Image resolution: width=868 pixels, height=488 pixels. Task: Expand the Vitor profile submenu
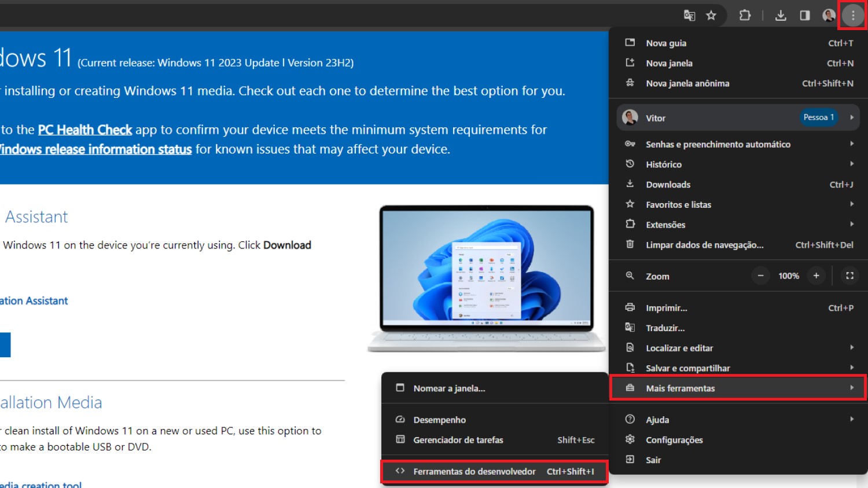pos(738,118)
